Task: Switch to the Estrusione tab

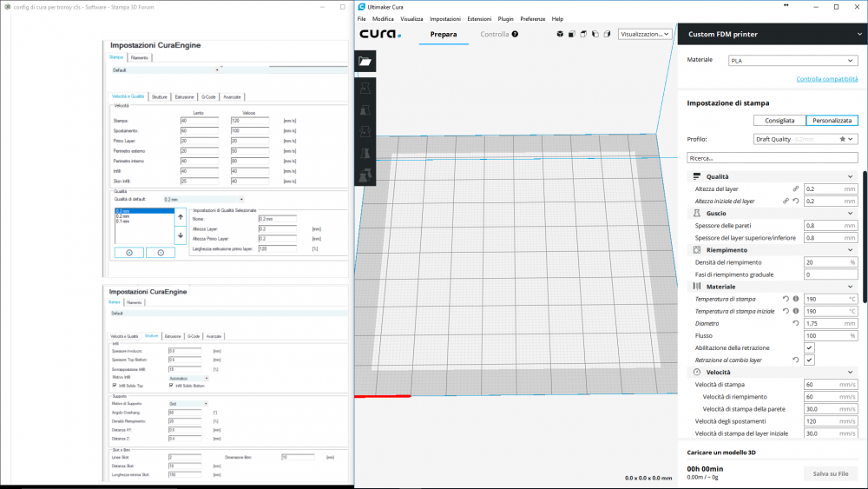Action: click(184, 96)
